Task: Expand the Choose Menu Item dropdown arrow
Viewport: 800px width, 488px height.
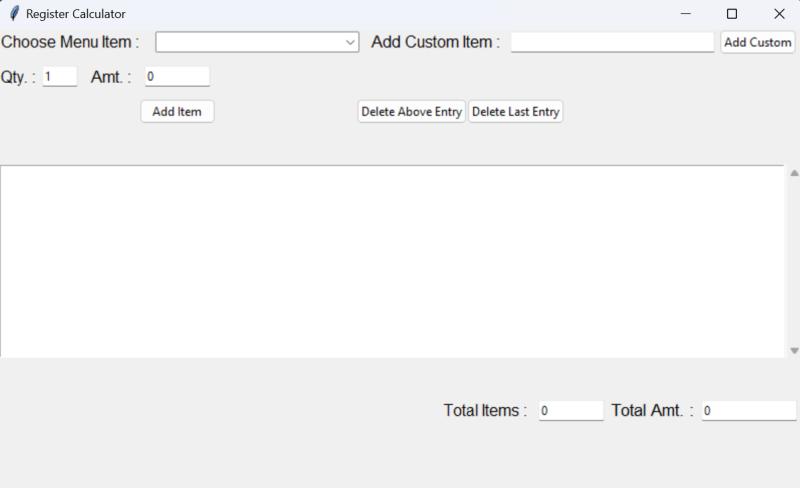Action: click(x=350, y=42)
